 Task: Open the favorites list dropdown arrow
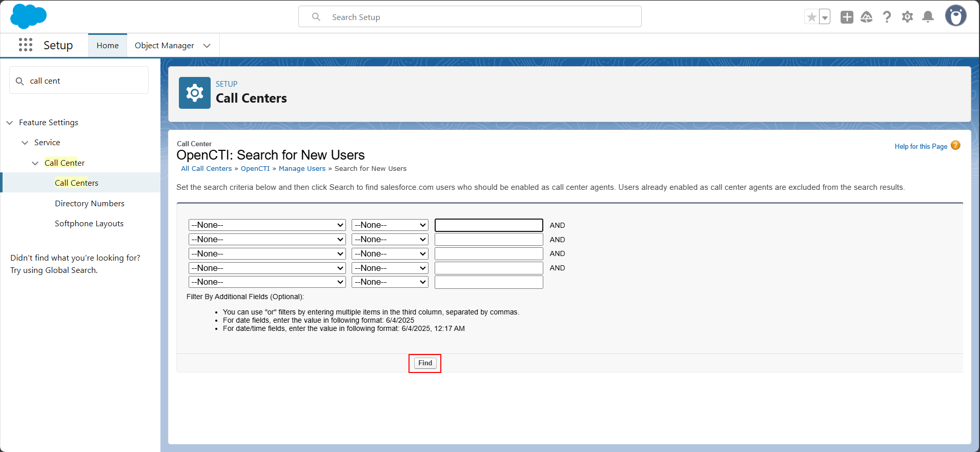825,17
